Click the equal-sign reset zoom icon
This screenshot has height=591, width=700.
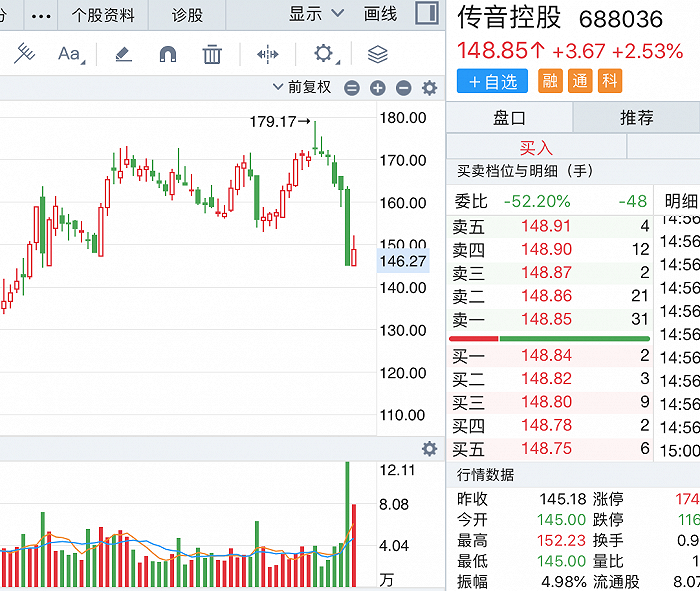[x=352, y=88]
